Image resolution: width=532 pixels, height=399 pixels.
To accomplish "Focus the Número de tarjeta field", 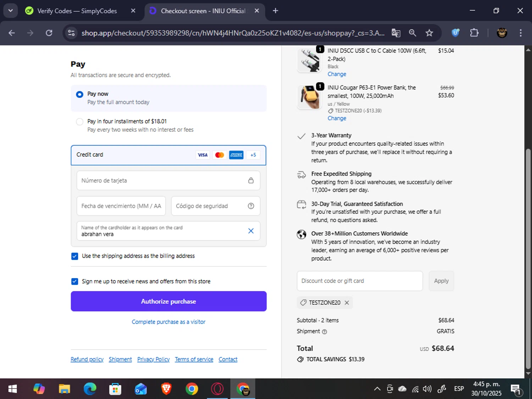I will pyautogui.click(x=168, y=181).
